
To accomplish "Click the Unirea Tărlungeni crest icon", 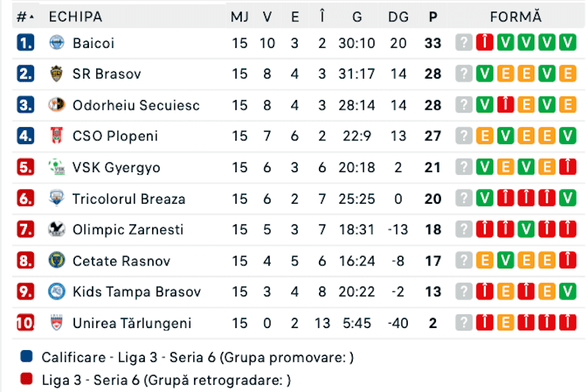I will tap(57, 323).
